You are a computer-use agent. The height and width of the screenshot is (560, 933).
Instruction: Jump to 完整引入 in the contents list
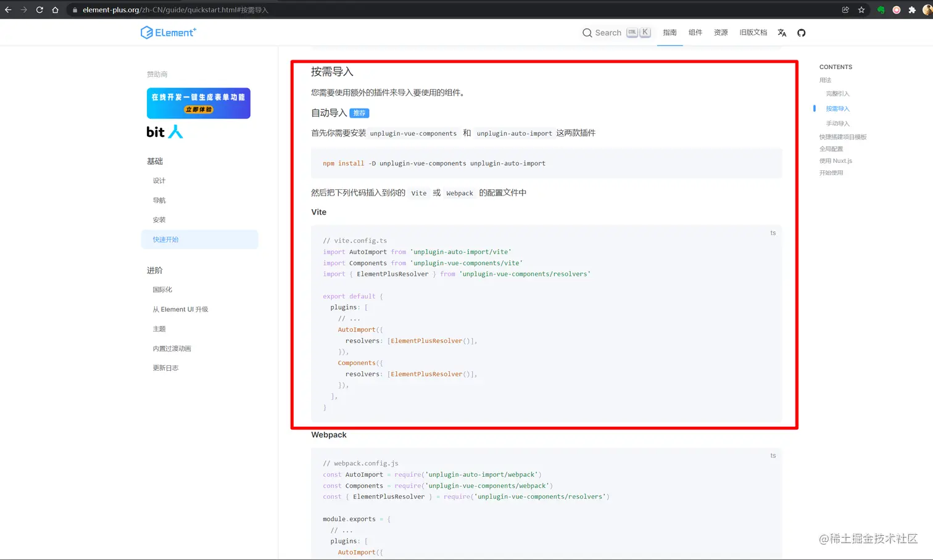click(838, 94)
